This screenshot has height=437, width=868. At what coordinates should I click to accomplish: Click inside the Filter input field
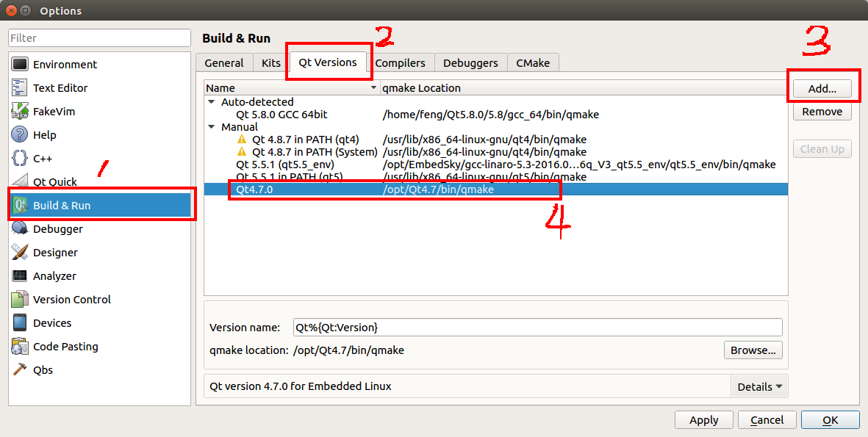pyautogui.click(x=98, y=37)
